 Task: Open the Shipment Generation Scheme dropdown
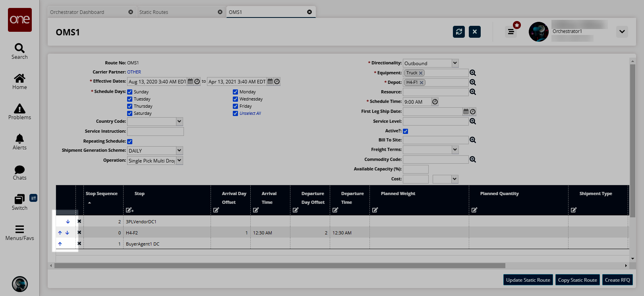179,151
